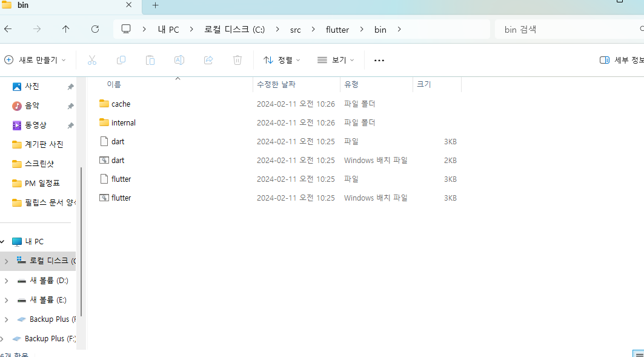644x357 pixels.
Task: Sort by 크기 column header
Action: click(x=424, y=84)
